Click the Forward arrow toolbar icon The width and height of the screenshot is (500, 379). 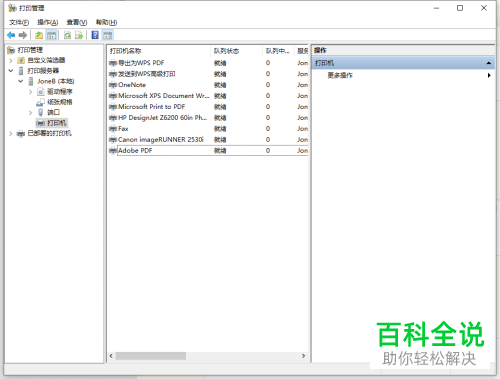tap(23, 35)
